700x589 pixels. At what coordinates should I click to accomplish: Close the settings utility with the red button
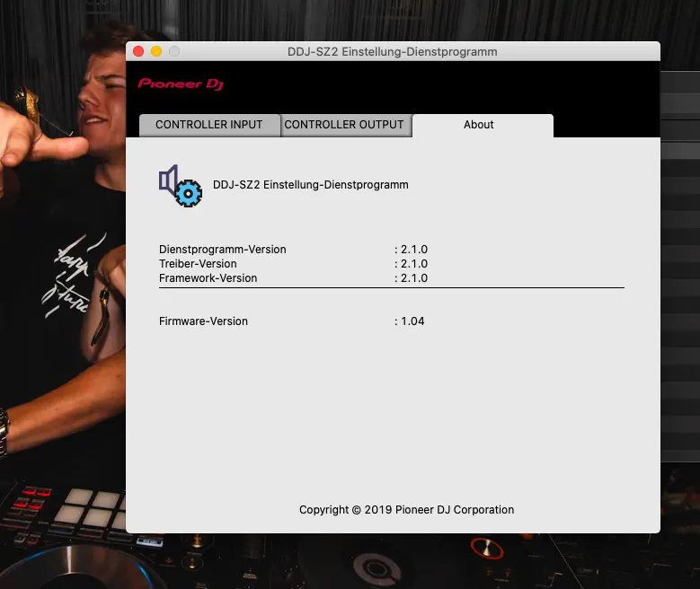tap(138, 52)
